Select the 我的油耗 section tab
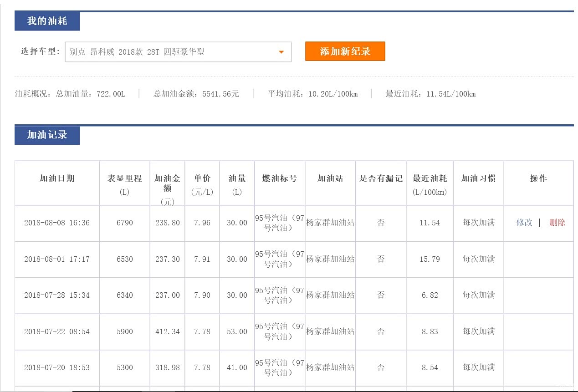 point(47,21)
